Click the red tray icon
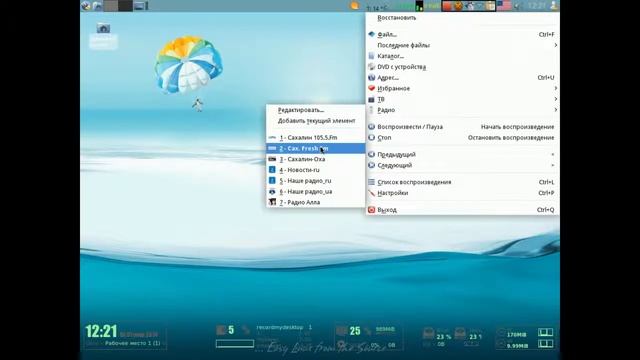This screenshot has height=360, width=640. (x=448, y=6)
